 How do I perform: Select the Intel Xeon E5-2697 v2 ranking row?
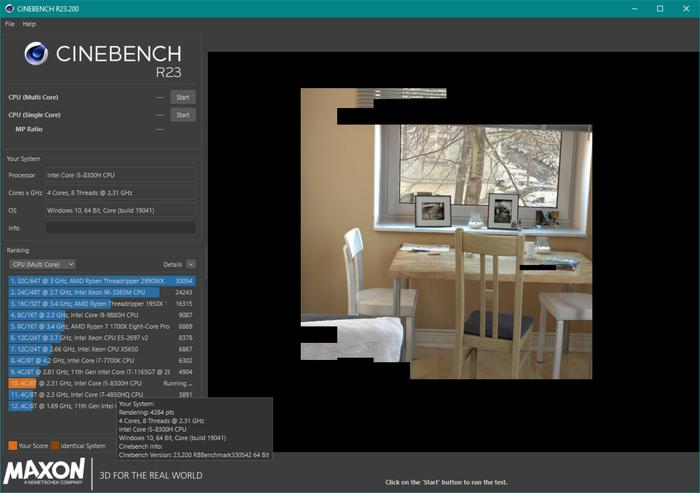[102, 338]
